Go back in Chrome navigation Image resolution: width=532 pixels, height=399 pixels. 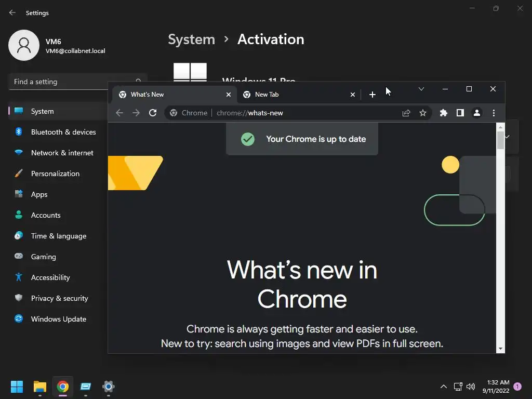(119, 113)
